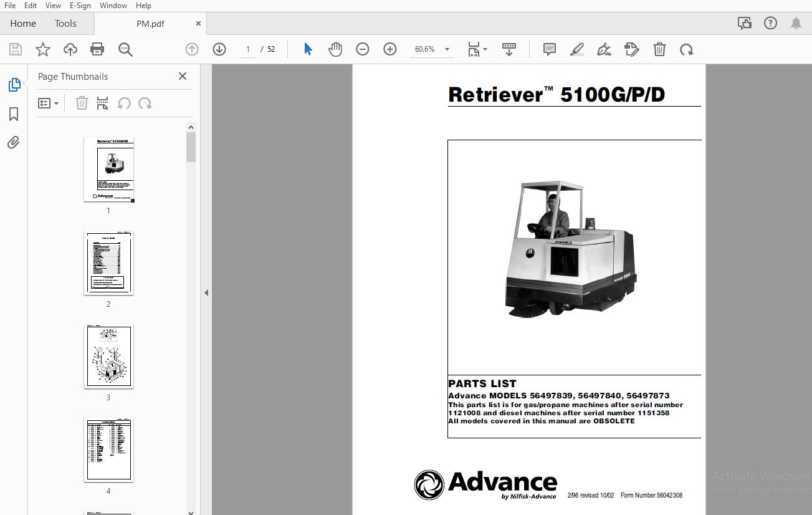
Task: Open the sign document pen tool
Action: click(x=604, y=49)
